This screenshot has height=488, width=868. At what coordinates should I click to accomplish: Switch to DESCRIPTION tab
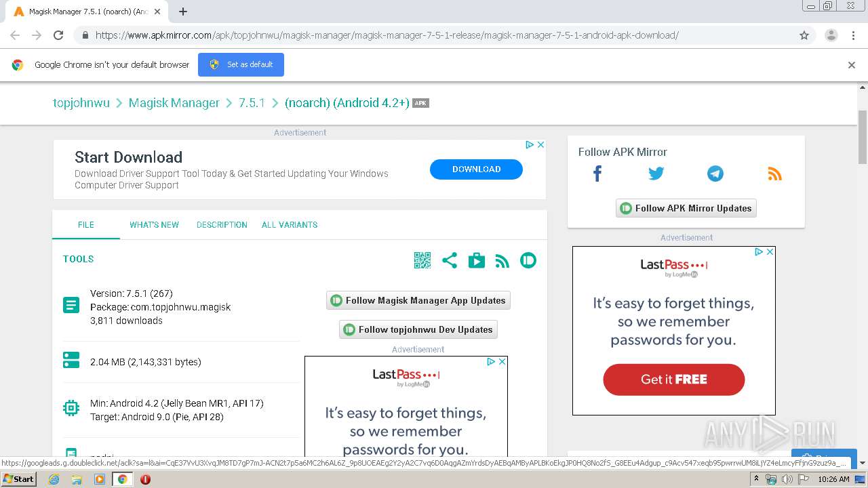coord(222,224)
